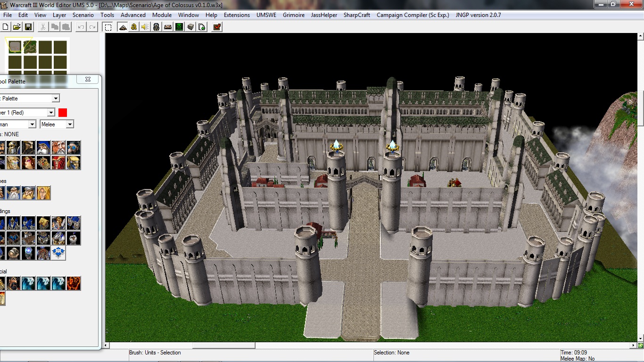The image size is (644, 362).
Task: Open the Trigger Editor 'a' icon
Action: [x=134, y=27]
